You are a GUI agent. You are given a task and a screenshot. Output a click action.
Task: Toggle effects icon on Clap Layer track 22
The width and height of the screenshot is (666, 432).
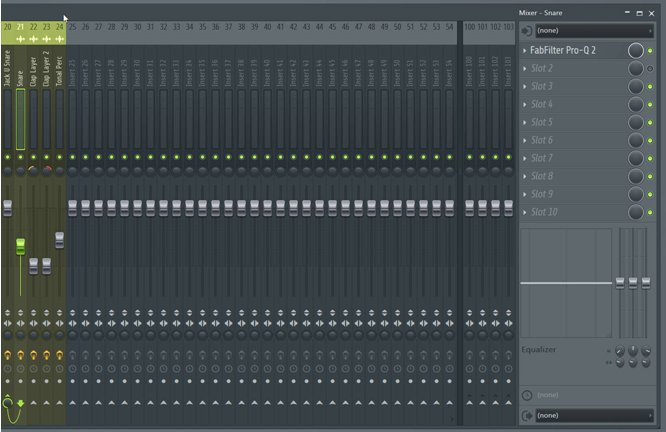point(34,355)
